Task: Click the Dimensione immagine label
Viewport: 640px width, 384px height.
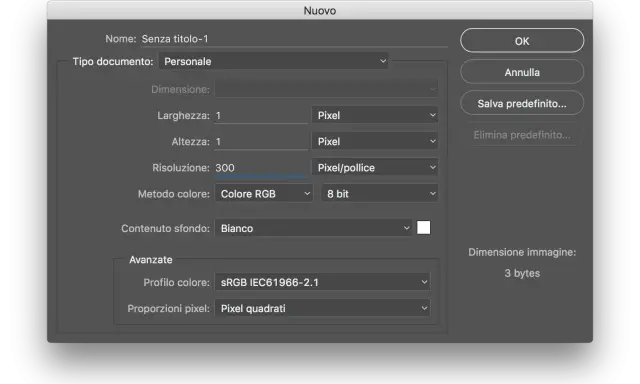Action: [522, 252]
